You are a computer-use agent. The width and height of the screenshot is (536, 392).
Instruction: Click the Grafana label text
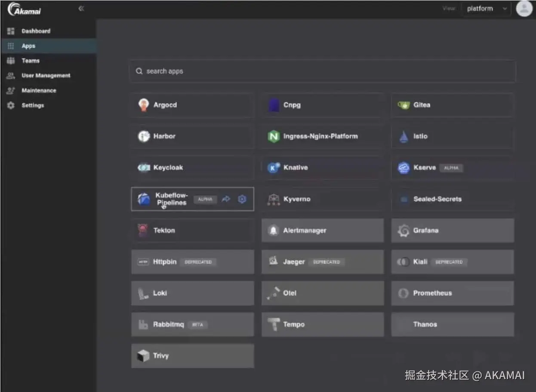[426, 230]
